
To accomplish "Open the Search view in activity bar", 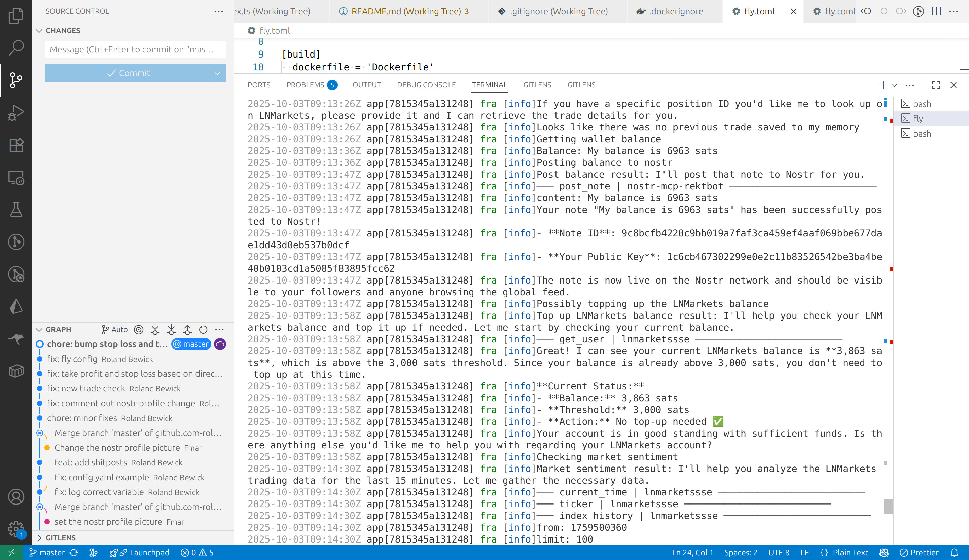I will [x=16, y=48].
